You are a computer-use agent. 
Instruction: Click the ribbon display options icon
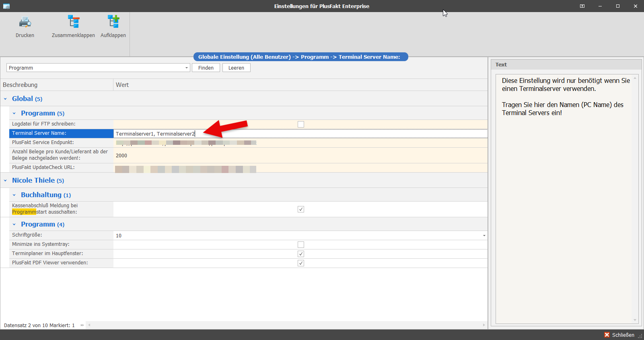[x=582, y=6]
